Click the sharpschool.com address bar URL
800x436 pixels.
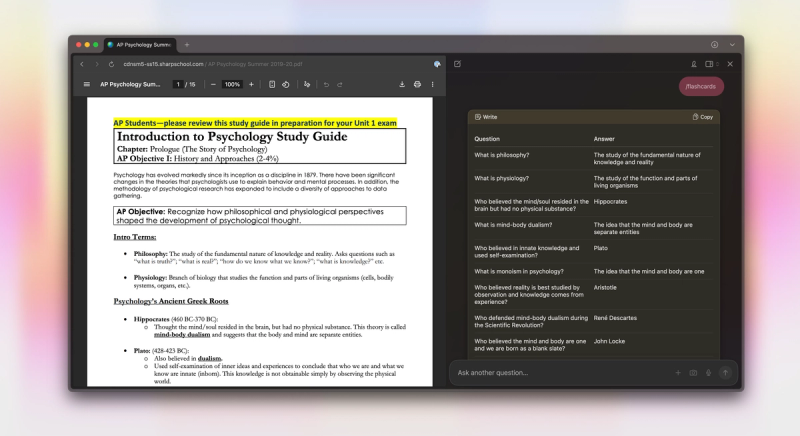pyautogui.click(x=213, y=64)
